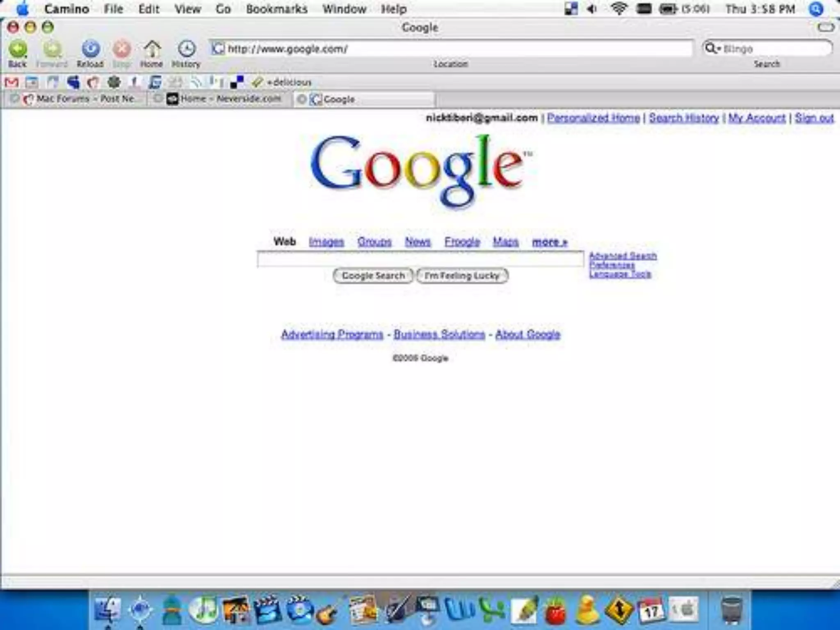Expand the search engine magnifier dropdown

[x=712, y=49]
